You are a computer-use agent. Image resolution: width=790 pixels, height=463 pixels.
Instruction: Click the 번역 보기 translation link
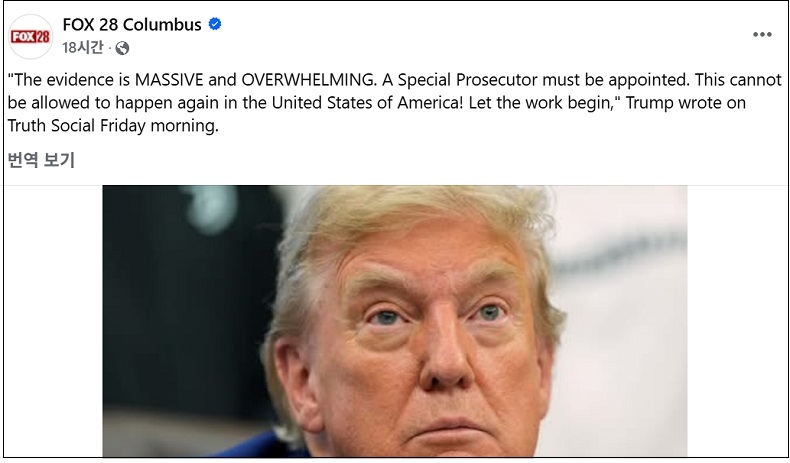pyautogui.click(x=41, y=160)
